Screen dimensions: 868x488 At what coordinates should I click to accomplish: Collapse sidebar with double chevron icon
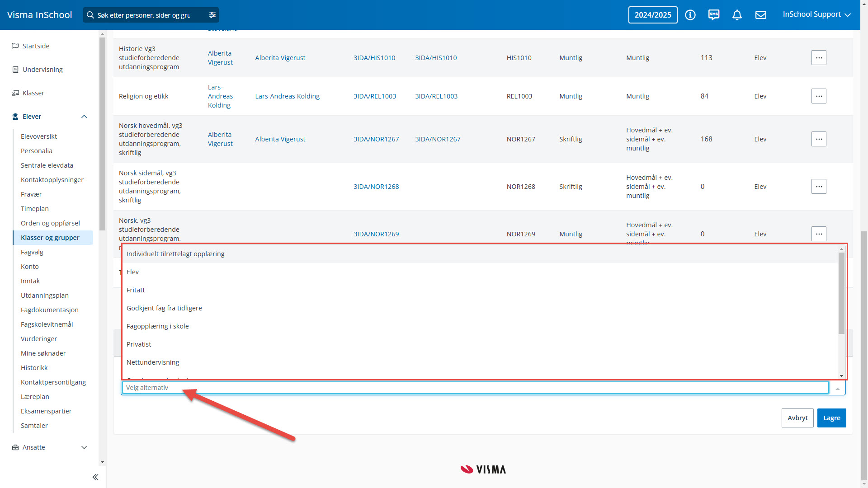(95, 477)
